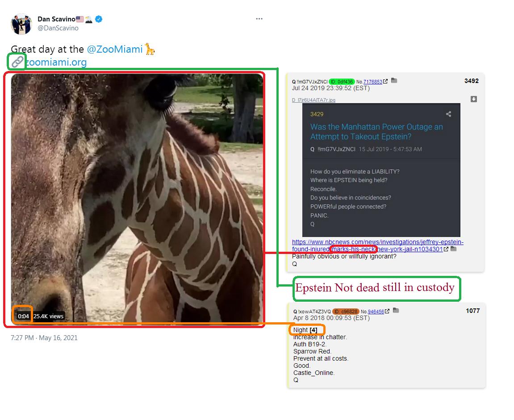Open the tweet's three-dot more menu
Image resolution: width=514 pixels, height=420 pixels.
click(259, 19)
